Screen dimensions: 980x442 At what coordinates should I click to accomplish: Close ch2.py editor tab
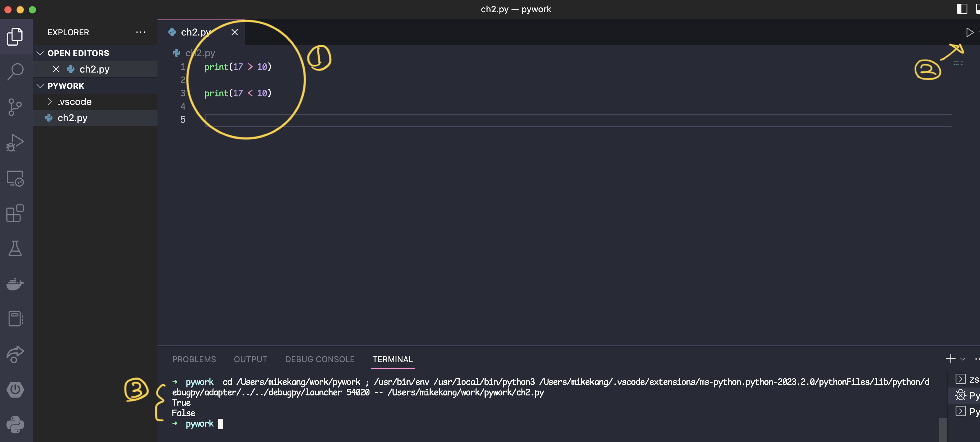coord(235,32)
